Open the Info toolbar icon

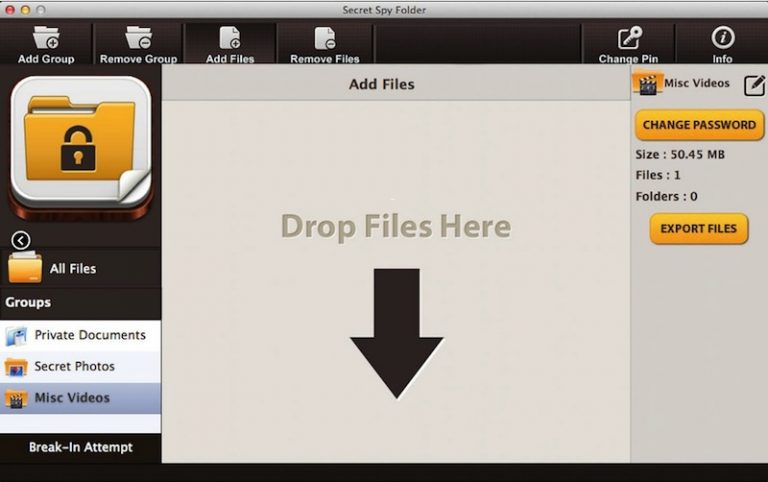[722, 40]
